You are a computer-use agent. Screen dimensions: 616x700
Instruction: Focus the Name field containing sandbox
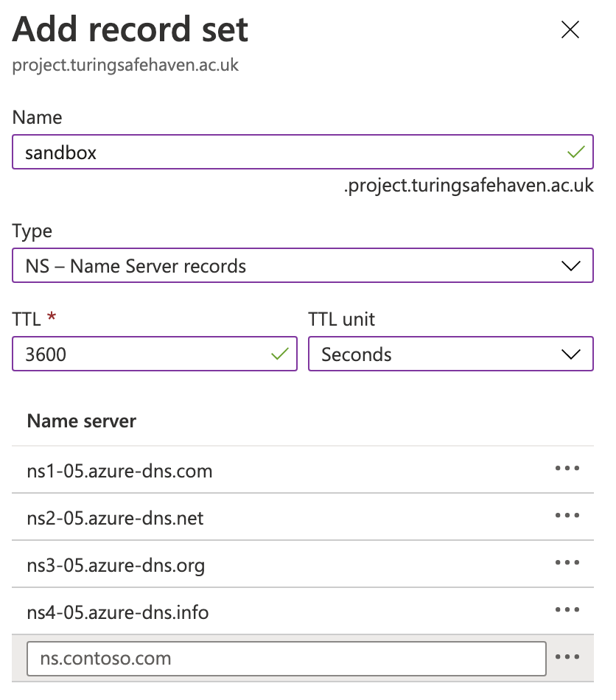[x=303, y=153]
